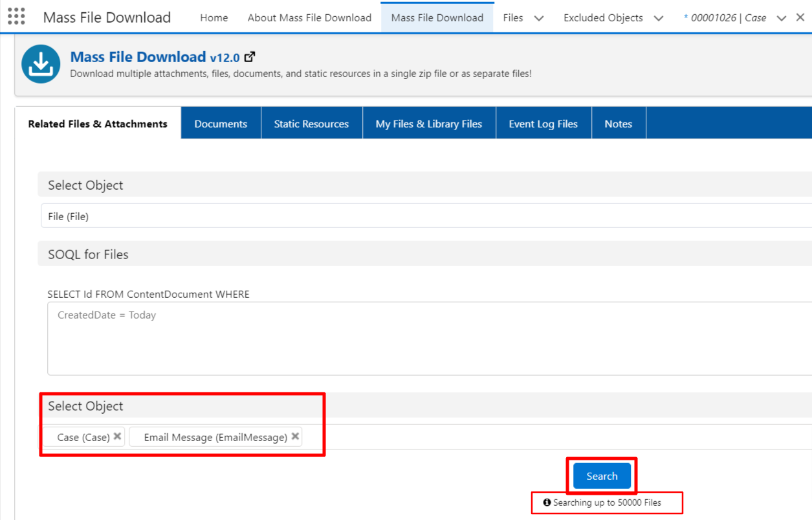This screenshot has height=520, width=812.
Task: Open external link icon next to v12.0
Action: coord(250,57)
